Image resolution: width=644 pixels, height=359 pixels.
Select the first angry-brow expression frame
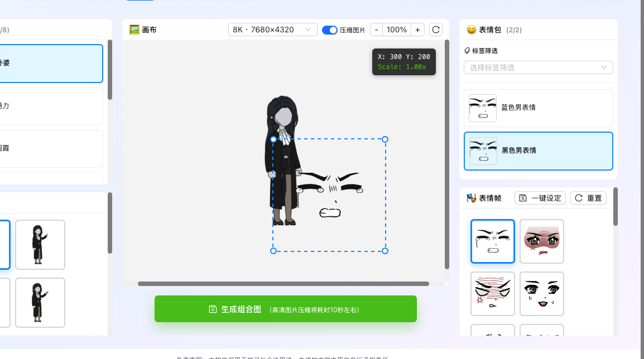coord(493,241)
